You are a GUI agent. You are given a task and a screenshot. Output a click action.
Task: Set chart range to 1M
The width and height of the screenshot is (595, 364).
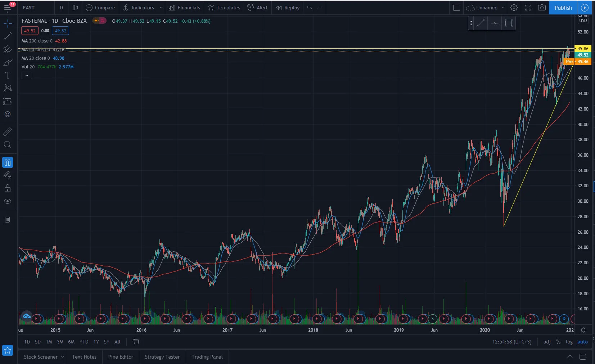click(49, 342)
